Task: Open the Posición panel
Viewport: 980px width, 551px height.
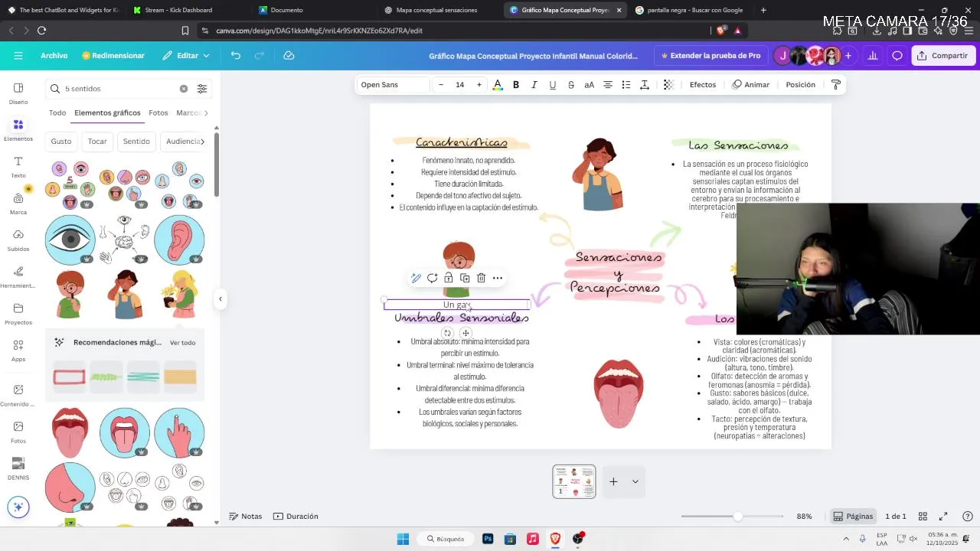Action: click(800, 85)
